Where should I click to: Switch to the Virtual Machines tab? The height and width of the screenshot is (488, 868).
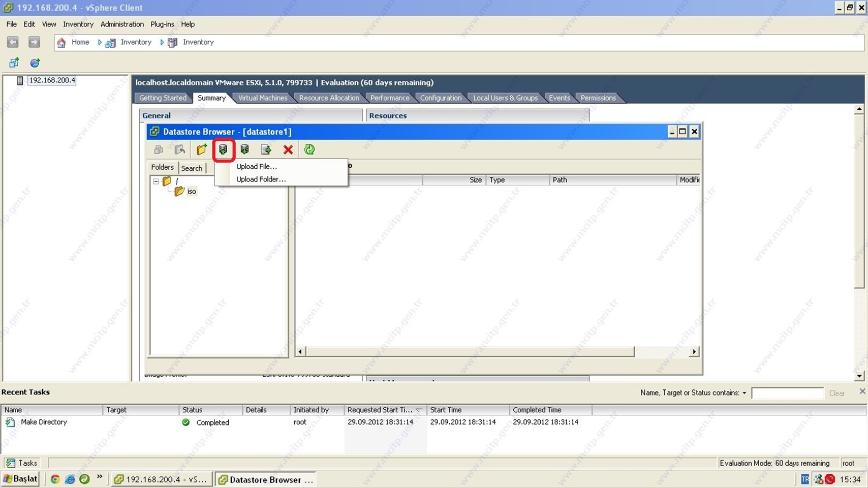(263, 98)
